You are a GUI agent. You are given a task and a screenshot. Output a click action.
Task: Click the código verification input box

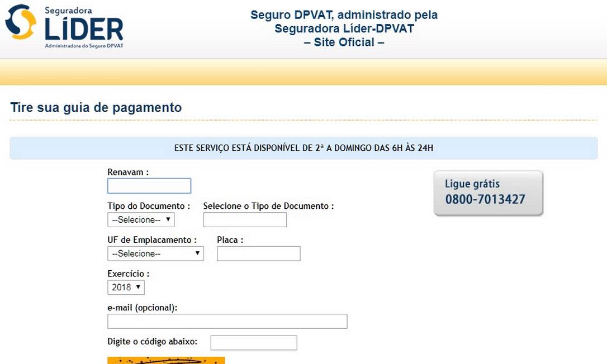(x=253, y=342)
